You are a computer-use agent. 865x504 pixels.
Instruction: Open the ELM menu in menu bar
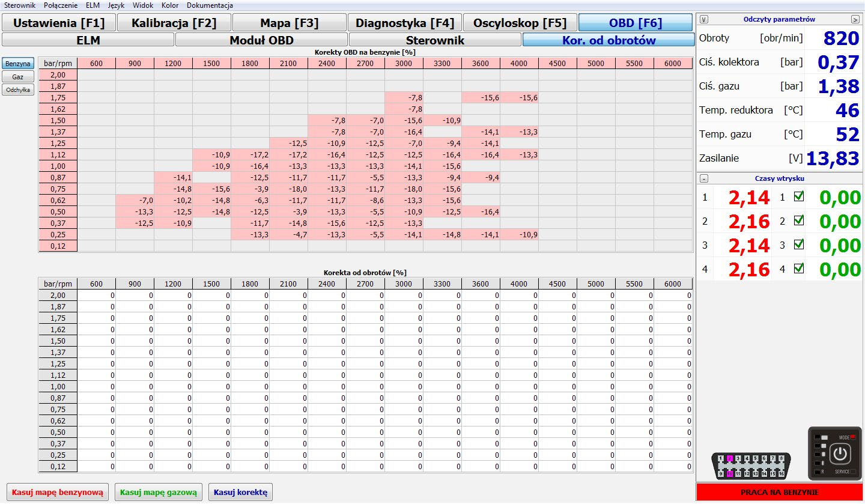(x=93, y=5)
